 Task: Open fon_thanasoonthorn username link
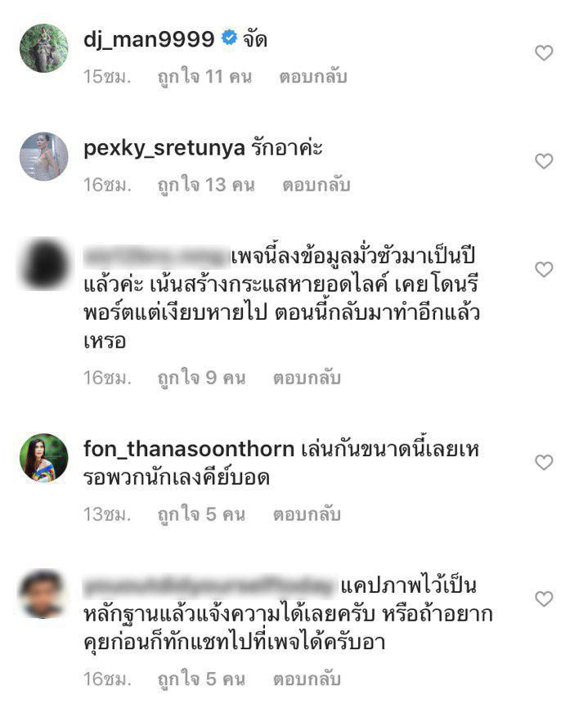pyautogui.click(x=189, y=449)
